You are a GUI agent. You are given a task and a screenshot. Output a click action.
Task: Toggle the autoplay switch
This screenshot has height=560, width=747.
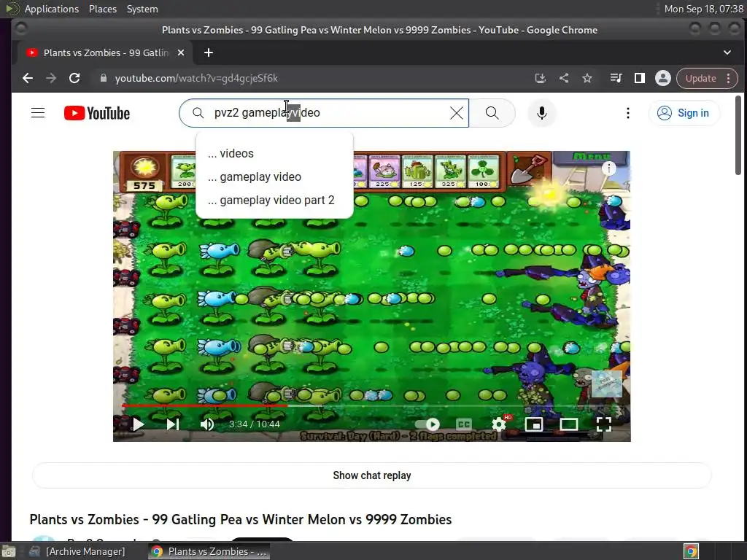(x=427, y=424)
